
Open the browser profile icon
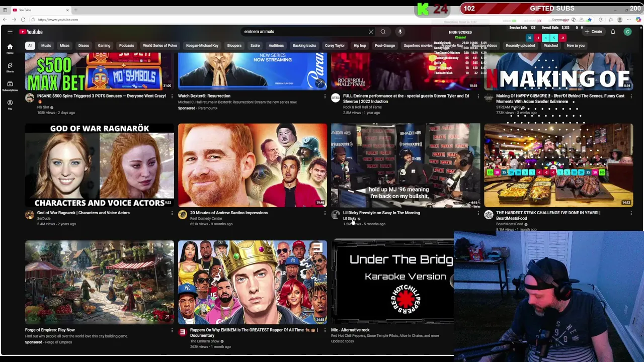[x=620, y=20]
